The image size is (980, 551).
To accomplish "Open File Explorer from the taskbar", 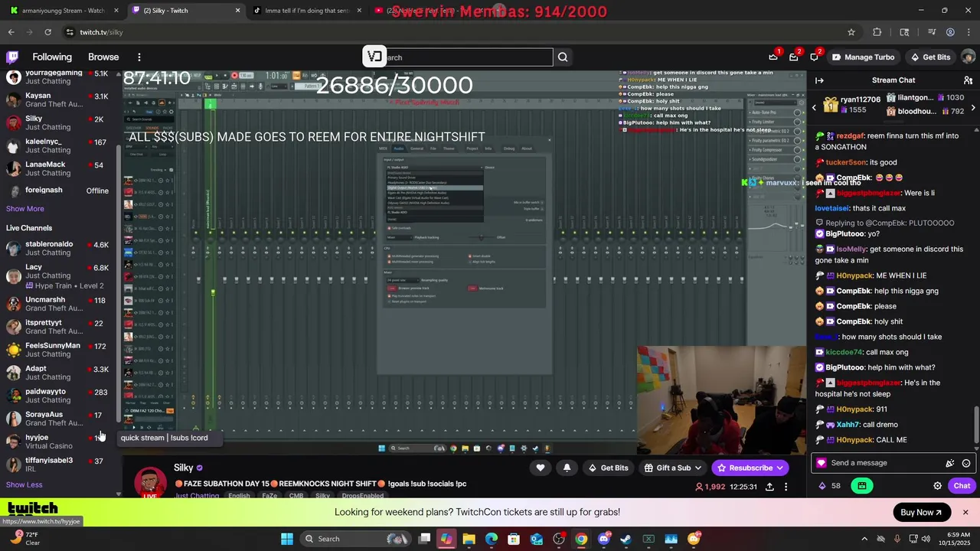I will coord(469,539).
